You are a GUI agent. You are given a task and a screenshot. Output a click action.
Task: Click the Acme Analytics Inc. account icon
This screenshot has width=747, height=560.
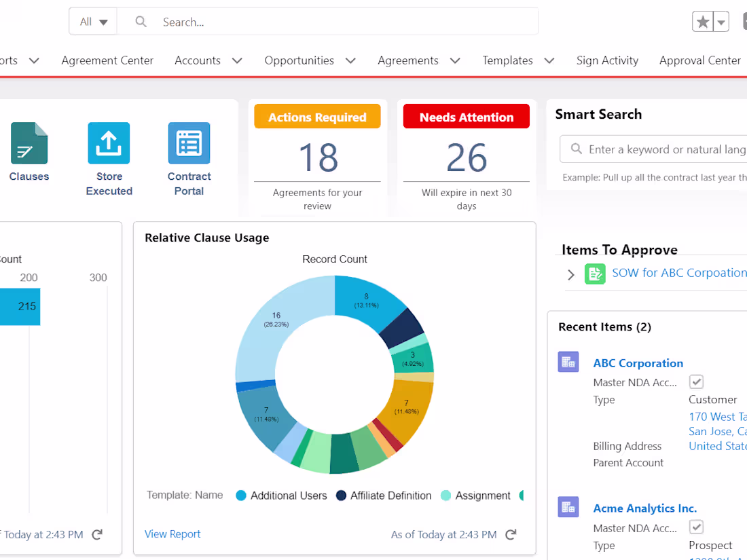tap(568, 507)
